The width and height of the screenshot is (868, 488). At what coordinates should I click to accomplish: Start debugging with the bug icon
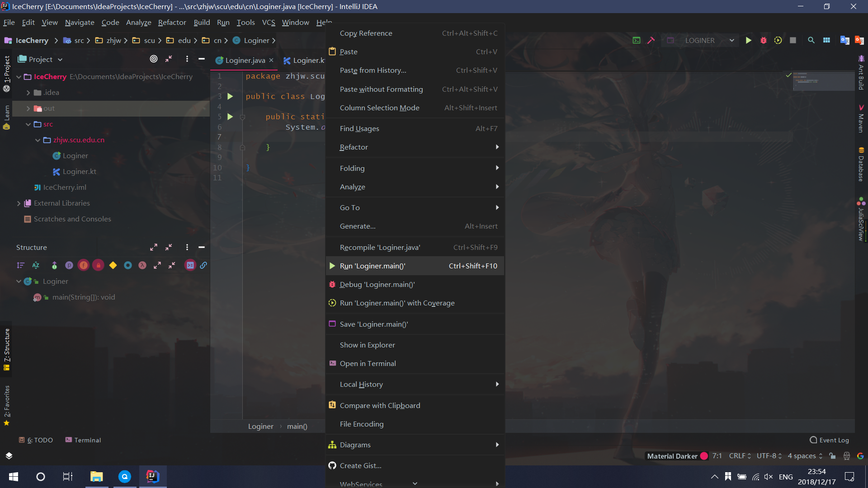(764, 40)
